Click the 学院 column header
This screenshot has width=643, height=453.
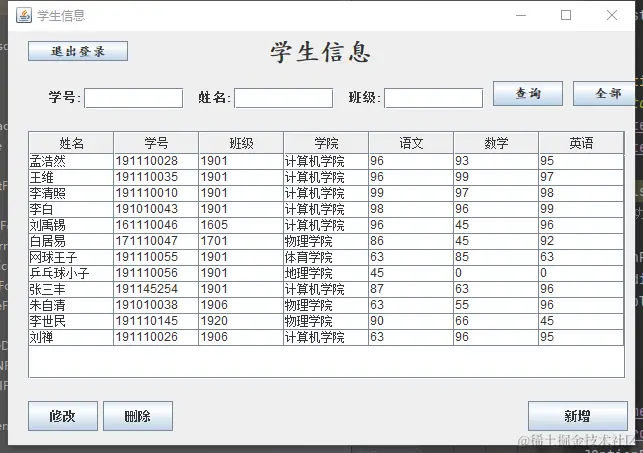[x=326, y=143]
